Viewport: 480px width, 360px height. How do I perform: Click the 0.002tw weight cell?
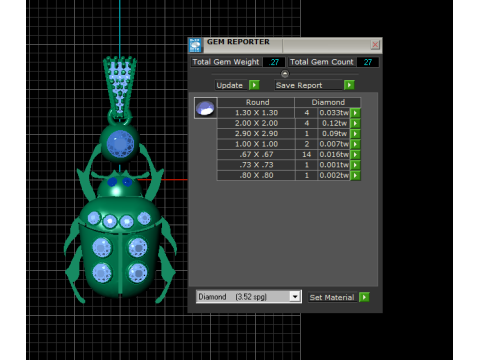click(x=334, y=175)
